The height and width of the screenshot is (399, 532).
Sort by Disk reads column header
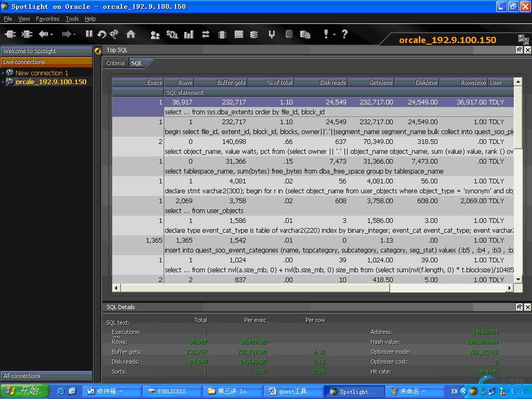(x=321, y=83)
